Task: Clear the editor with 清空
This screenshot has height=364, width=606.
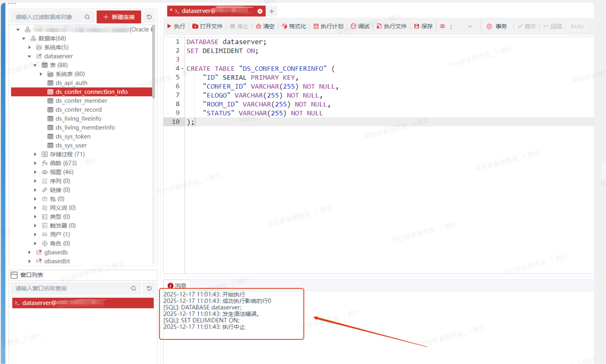Action: [265, 26]
